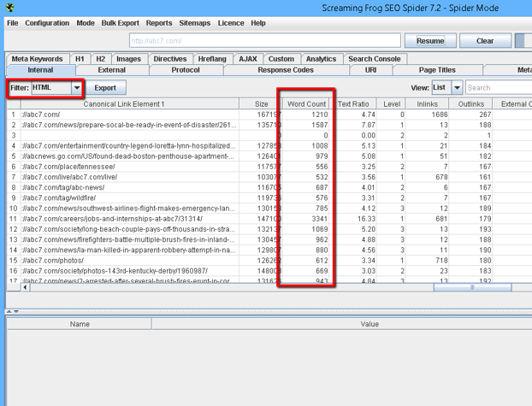Click the Resume button
The width and height of the screenshot is (532, 406).
point(430,41)
